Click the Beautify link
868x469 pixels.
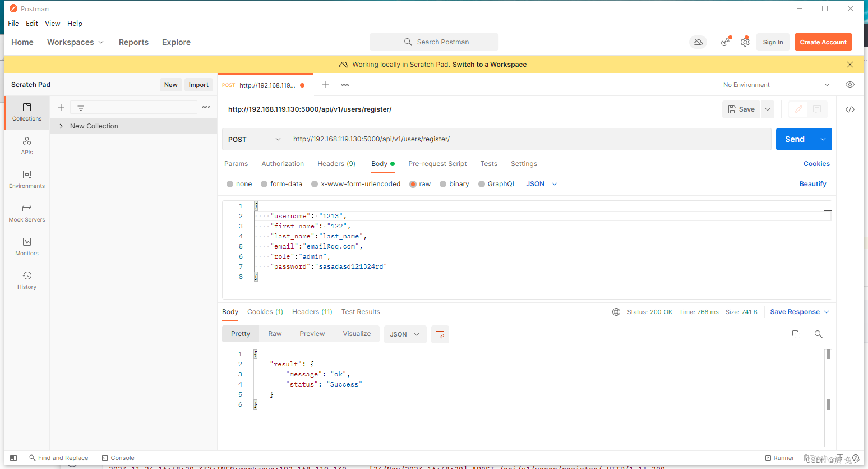point(813,184)
